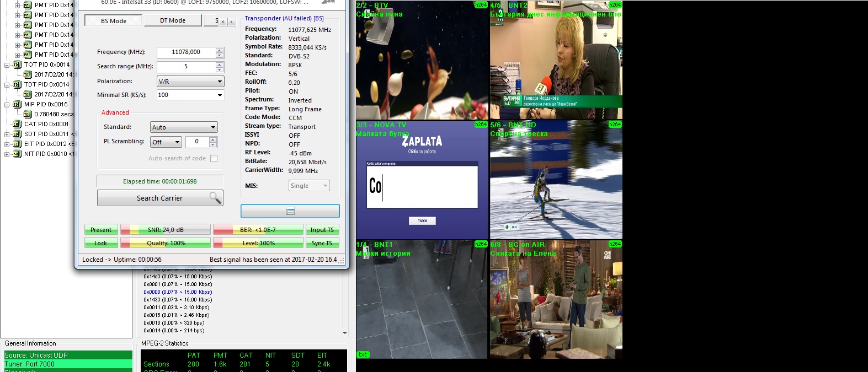Click the Frequency (MHz) input field

(186, 52)
